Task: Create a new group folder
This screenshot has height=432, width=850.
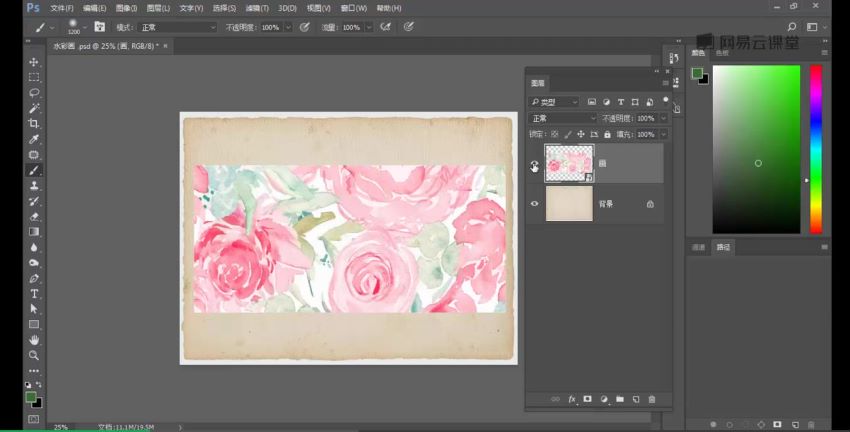Action: click(x=620, y=399)
